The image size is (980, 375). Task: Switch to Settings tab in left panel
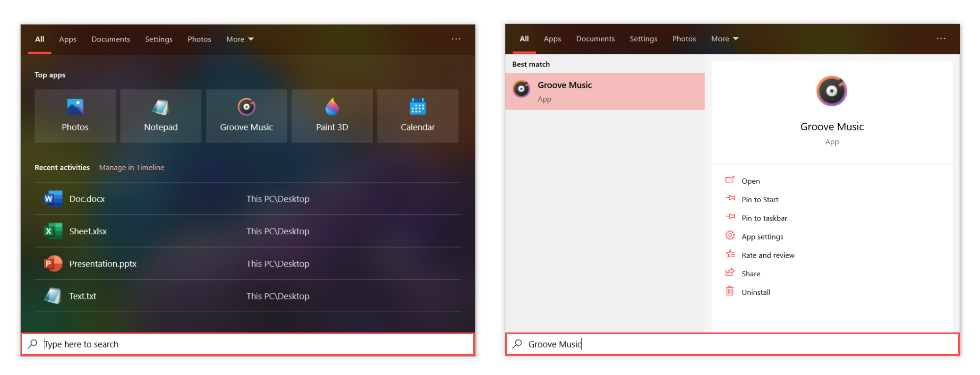coord(159,39)
